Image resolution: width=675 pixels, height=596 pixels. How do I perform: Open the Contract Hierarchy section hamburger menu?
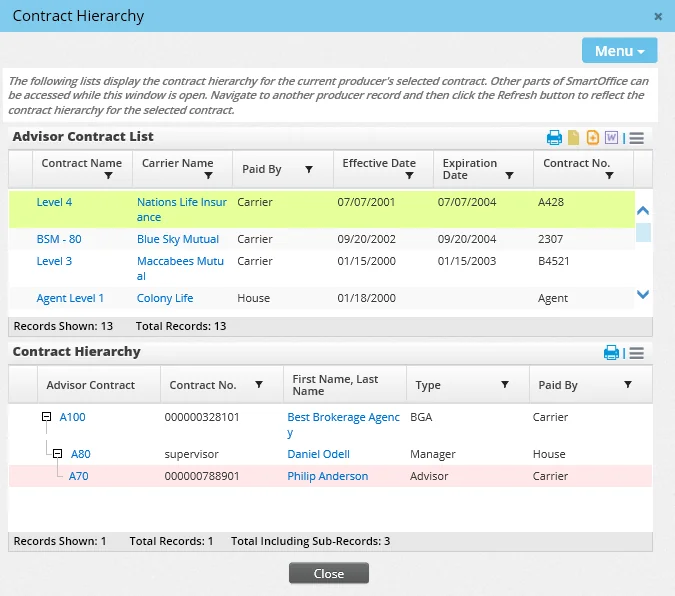pyautogui.click(x=636, y=353)
